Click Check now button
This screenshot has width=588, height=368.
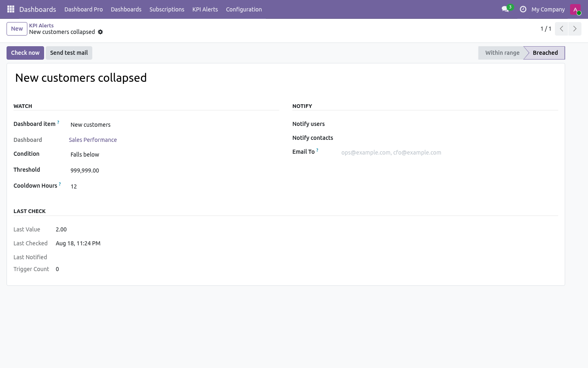(x=25, y=53)
